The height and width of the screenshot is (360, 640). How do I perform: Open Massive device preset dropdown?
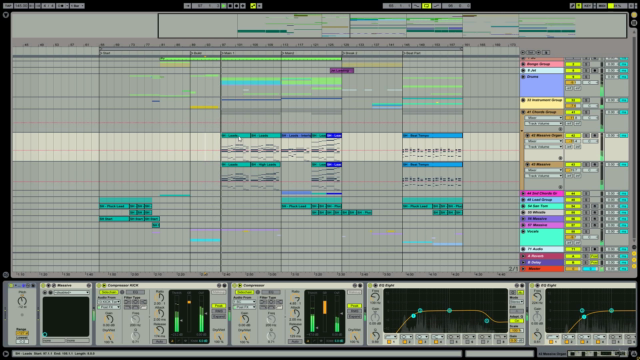(71, 293)
